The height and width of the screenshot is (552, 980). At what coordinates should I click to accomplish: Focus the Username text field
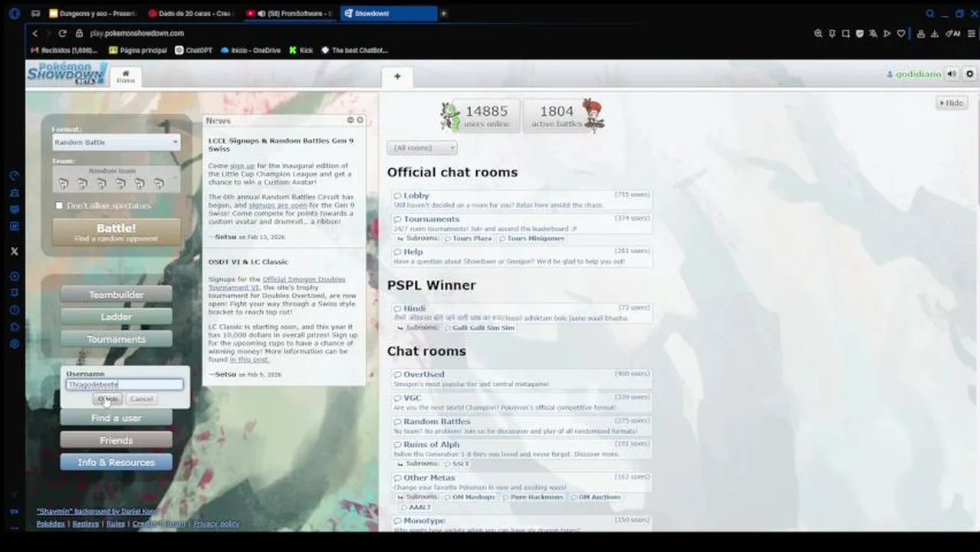(x=124, y=385)
